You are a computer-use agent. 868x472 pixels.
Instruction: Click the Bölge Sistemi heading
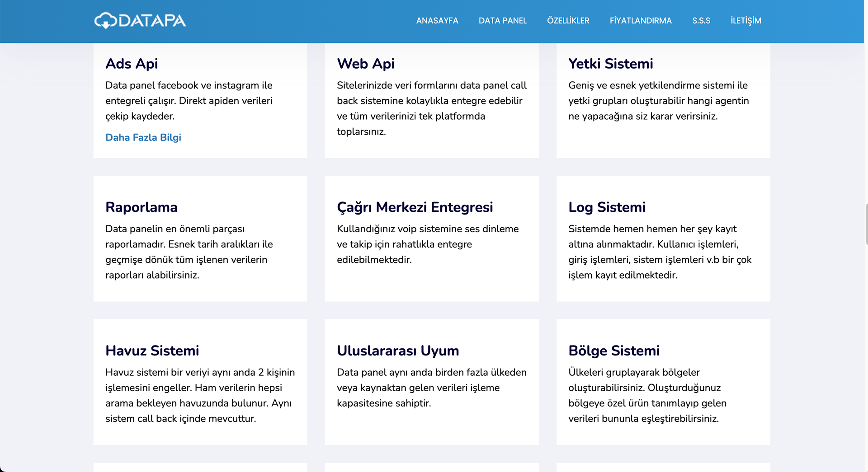click(614, 351)
